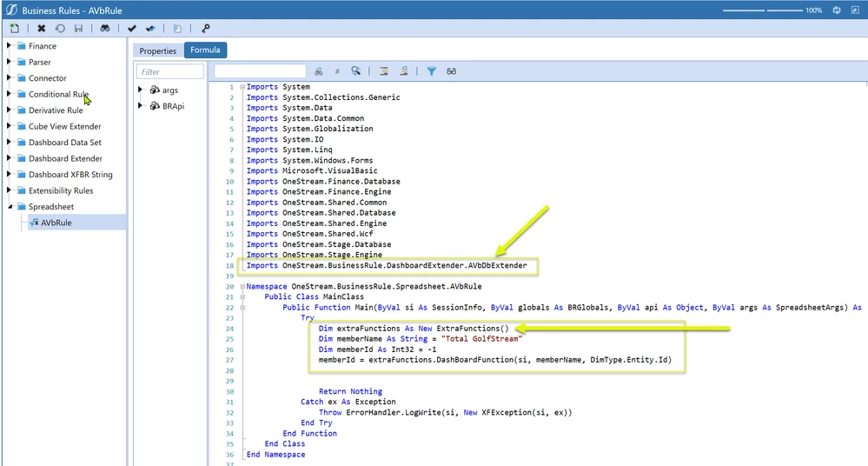Select Dashboard XFBR String folder label
The image size is (868, 466).
pyautogui.click(x=70, y=175)
